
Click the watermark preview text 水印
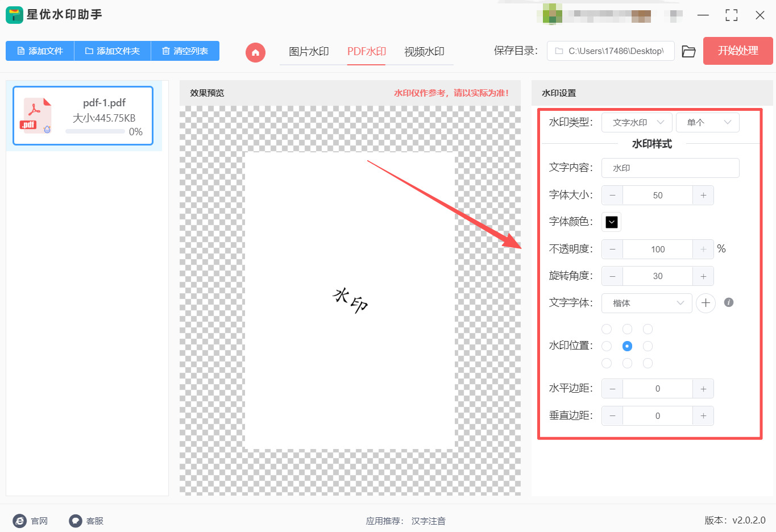pyautogui.click(x=350, y=300)
